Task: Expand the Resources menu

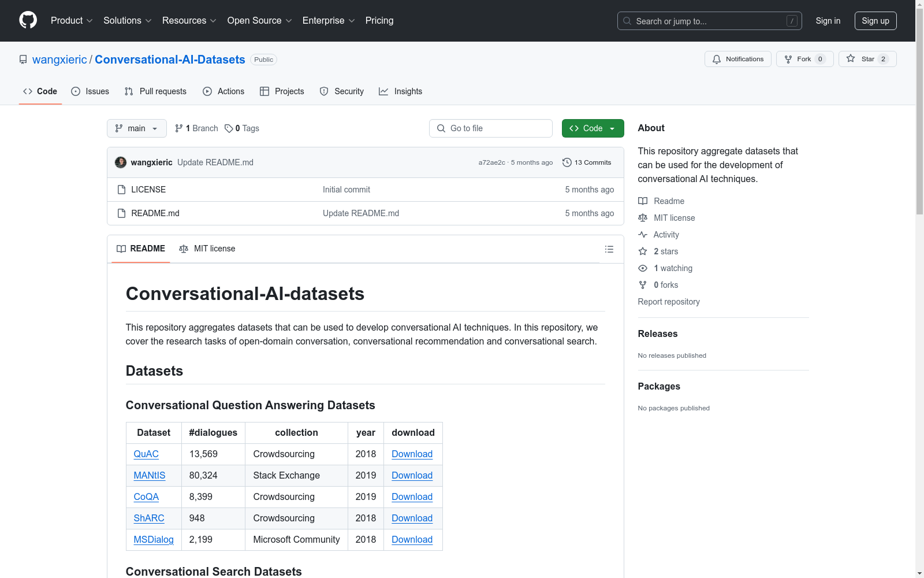Action: [189, 21]
